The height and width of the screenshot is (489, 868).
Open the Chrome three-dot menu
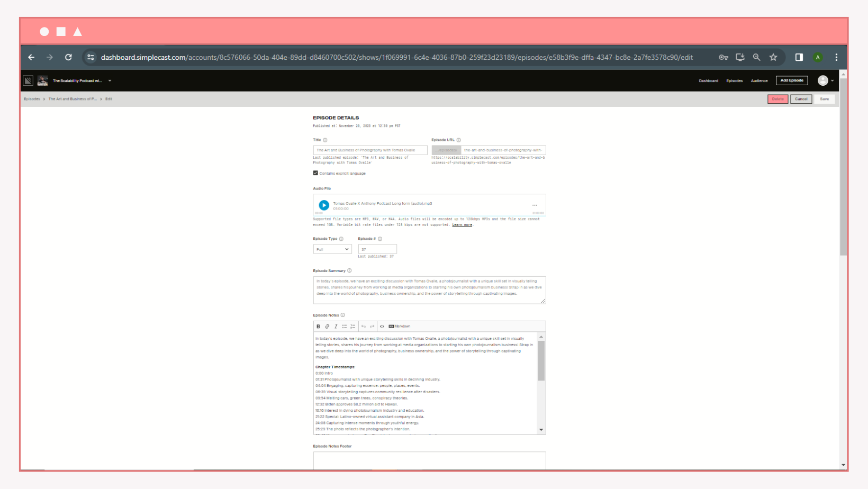(x=836, y=57)
